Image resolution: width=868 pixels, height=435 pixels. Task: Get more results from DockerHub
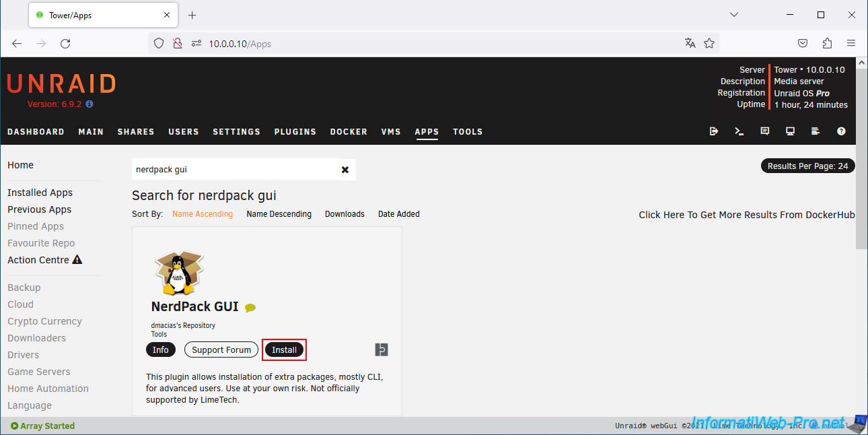(x=747, y=215)
